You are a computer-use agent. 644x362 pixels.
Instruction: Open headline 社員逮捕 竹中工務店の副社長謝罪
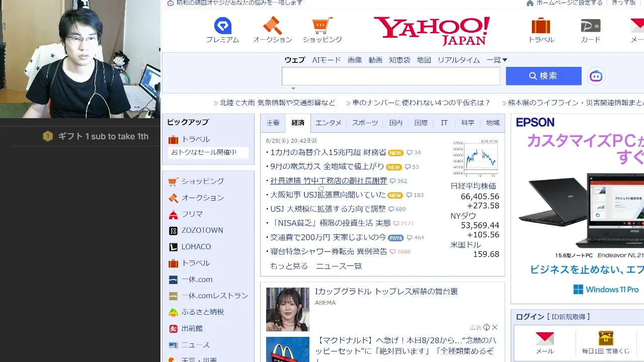click(x=329, y=180)
